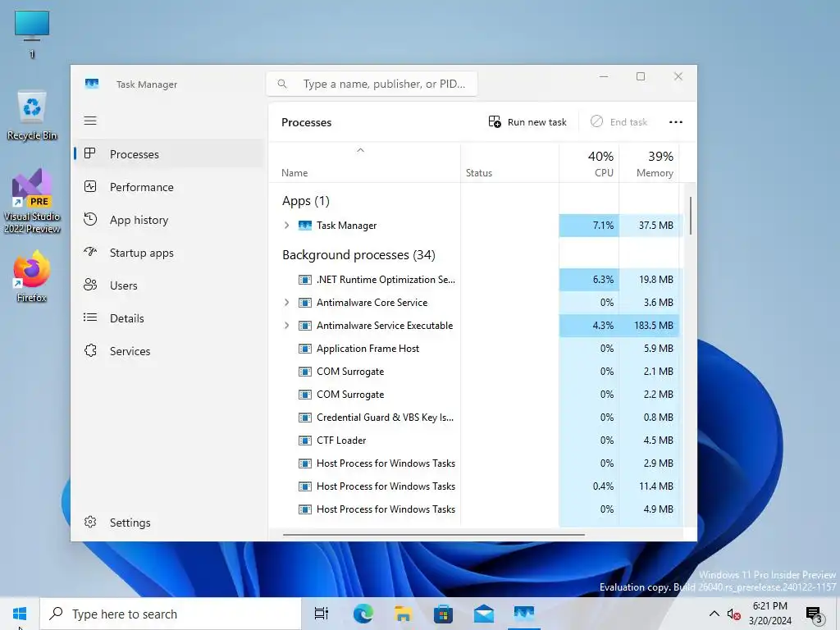840x630 pixels.
Task: Open the hamburger navigation menu
Action: [x=90, y=121]
